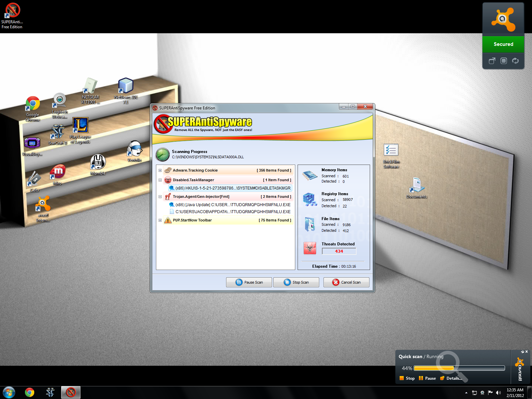Select the NetBeans IDE 7.1 desktop icon

(126, 91)
